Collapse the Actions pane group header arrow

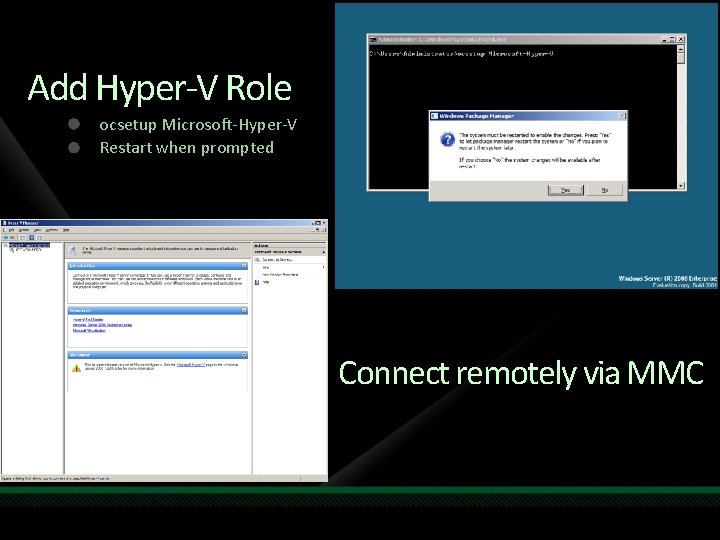(323, 252)
